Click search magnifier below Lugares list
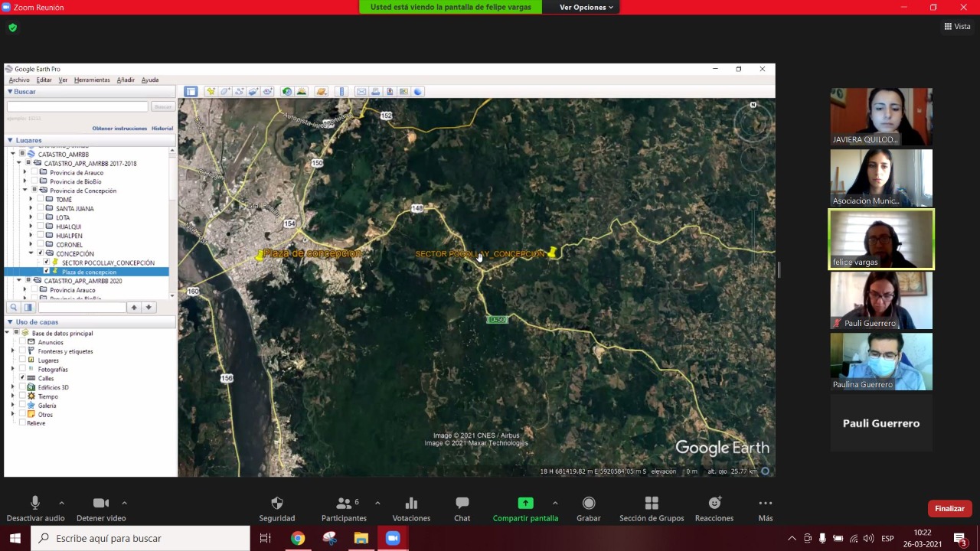The image size is (980, 551). coord(14,308)
